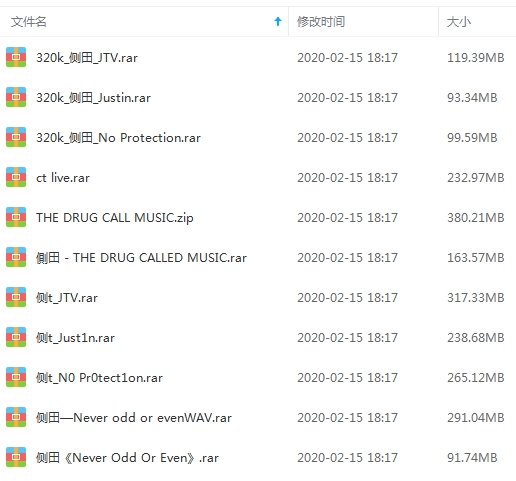Select file name THE DRUG CALL MUSIC.zip
The height and width of the screenshot is (481, 516).
(x=115, y=218)
